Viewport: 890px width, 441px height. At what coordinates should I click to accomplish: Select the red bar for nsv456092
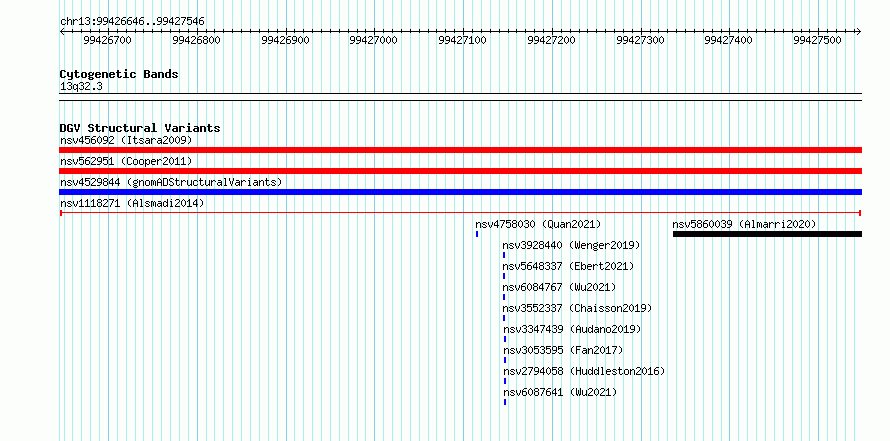pos(460,150)
